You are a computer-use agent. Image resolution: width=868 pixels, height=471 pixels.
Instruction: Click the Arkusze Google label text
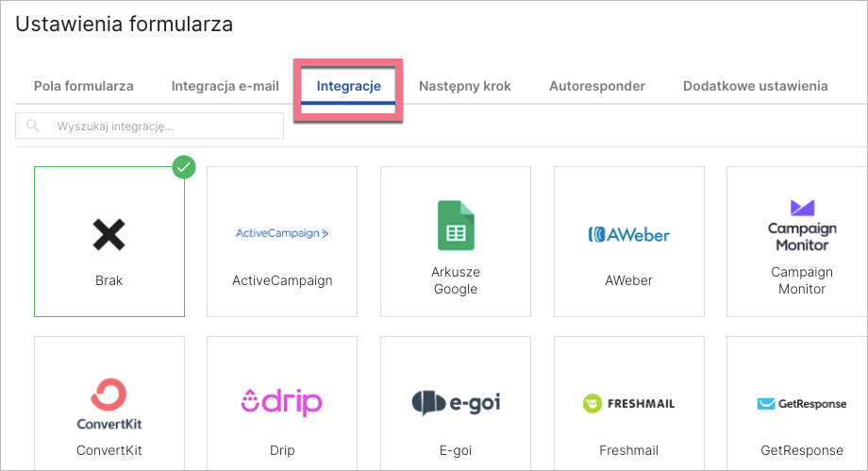point(456,280)
